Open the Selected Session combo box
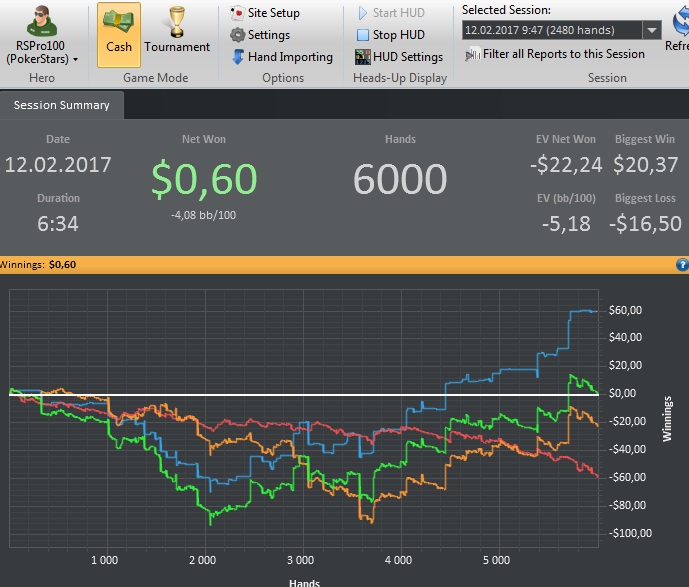 pyautogui.click(x=561, y=30)
